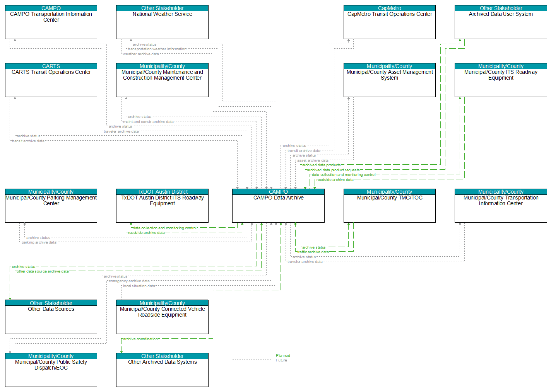Viewport: 551px width, 392px height.
Task: Click 'roadside archive data' label above CAMPO archive
Action: click(335, 180)
